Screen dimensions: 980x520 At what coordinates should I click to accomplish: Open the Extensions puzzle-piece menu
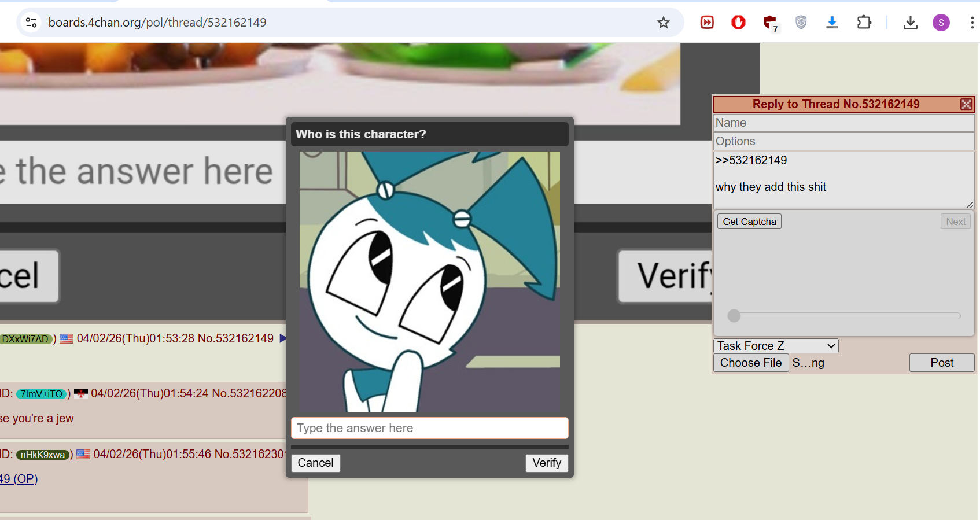pos(864,23)
